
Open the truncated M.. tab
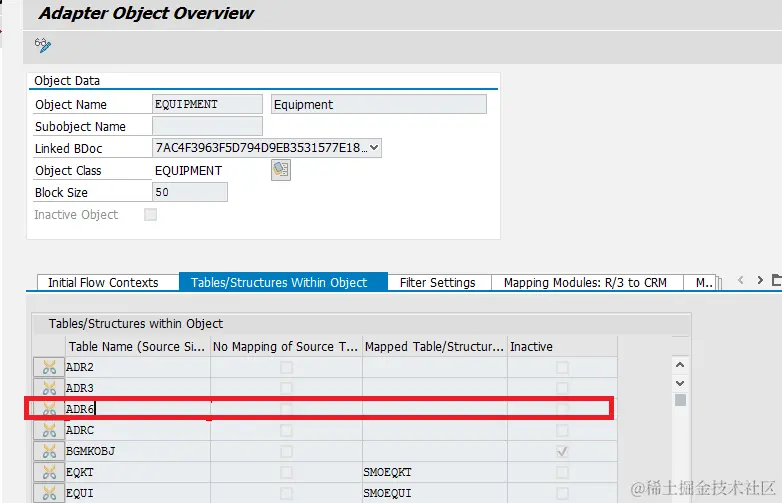702,283
